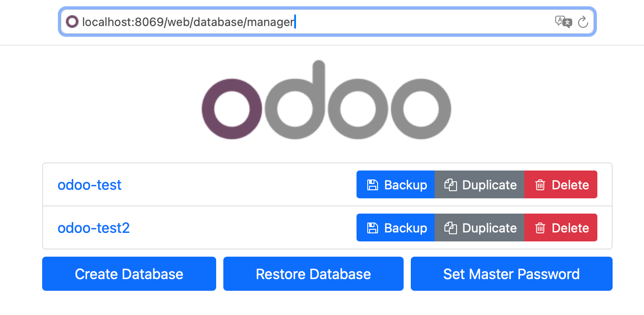The height and width of the screenshot is (315, 644).
Task: Open the odoo-test2 database link
Action: pyautogui.click(x=94, y=228)
